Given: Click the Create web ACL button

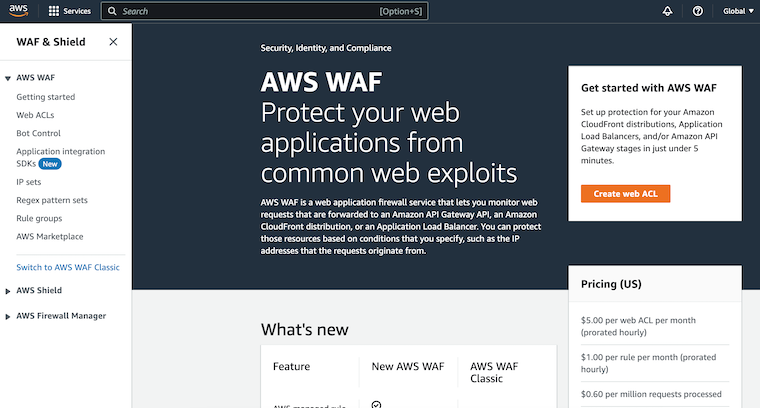Looking at the screenshot, I should point(625,194).
